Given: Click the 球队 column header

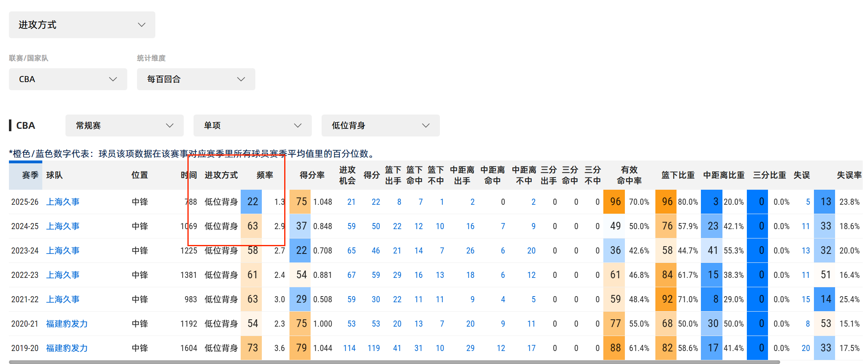Looking at the screenshot, I should [x=54, y=175].
